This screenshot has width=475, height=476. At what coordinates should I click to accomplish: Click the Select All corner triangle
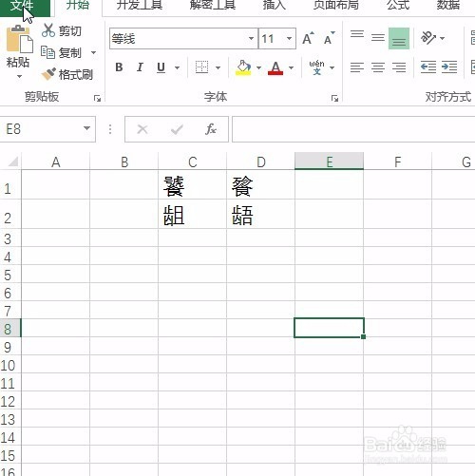[x=13, y=162]
